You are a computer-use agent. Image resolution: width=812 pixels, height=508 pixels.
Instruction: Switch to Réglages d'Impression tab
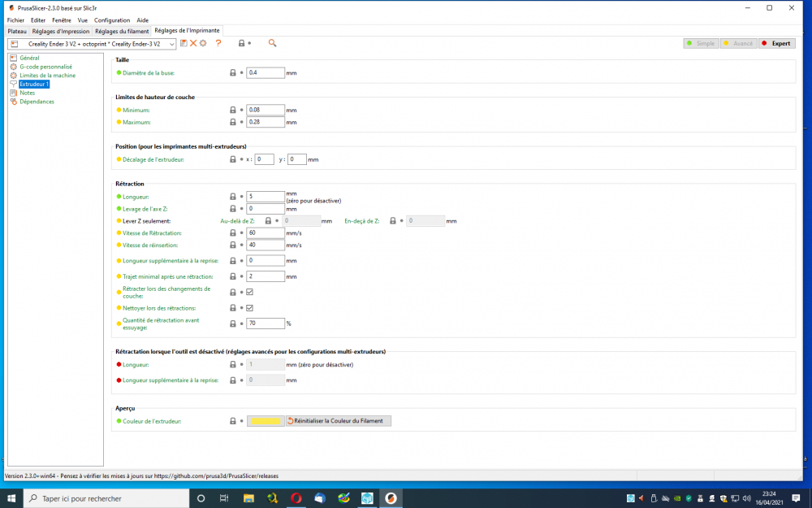(61, 31)
